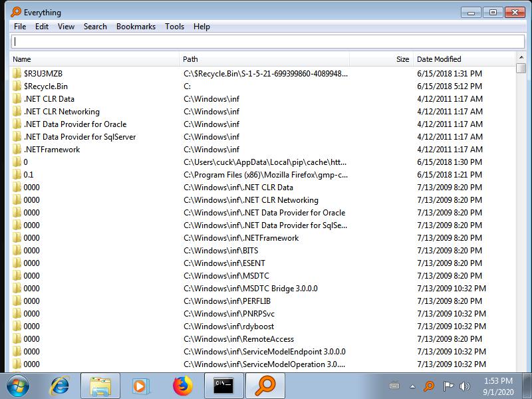Screen dimensions: 532x399
Task: Click the show desktop strip beside the clock
Action: [527, 386]
